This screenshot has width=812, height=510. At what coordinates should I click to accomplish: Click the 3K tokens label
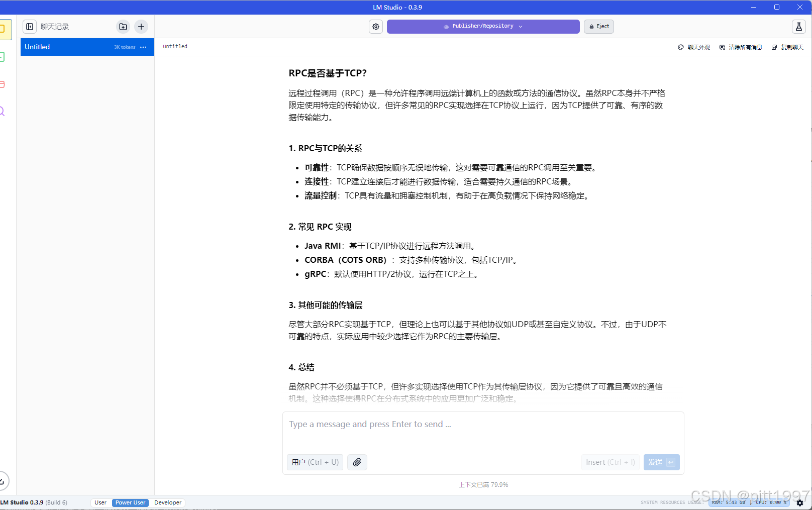click(125, 47)
